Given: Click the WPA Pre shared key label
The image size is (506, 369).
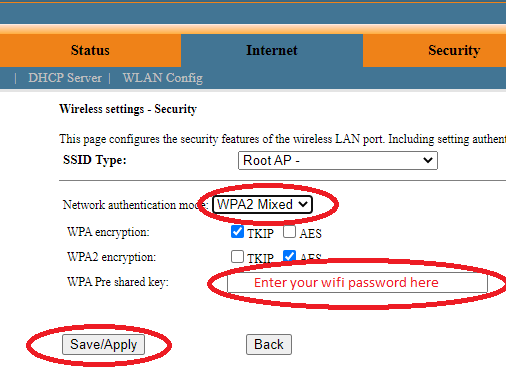Looking at the screenshot, I should pos(118,282).
